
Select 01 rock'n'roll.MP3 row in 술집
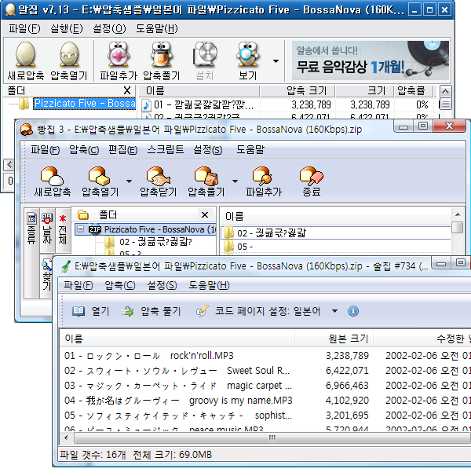point(267,356)
